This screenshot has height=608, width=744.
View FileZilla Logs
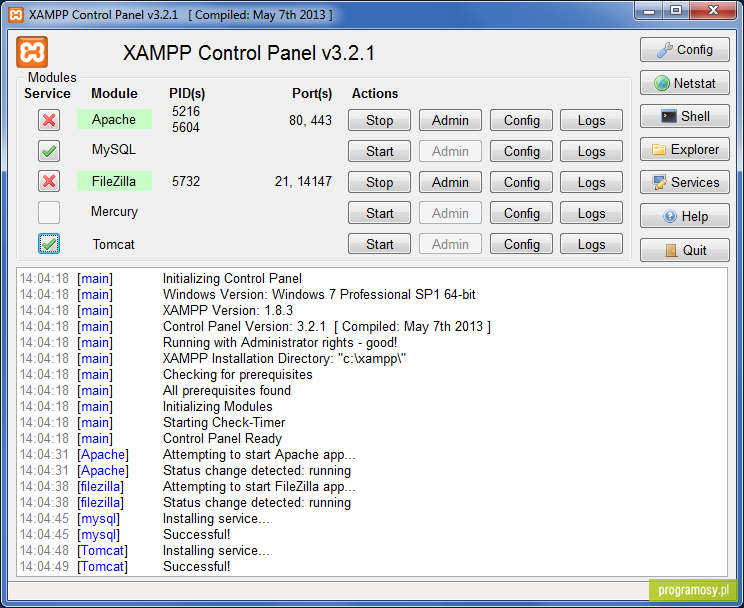[591, 182]
